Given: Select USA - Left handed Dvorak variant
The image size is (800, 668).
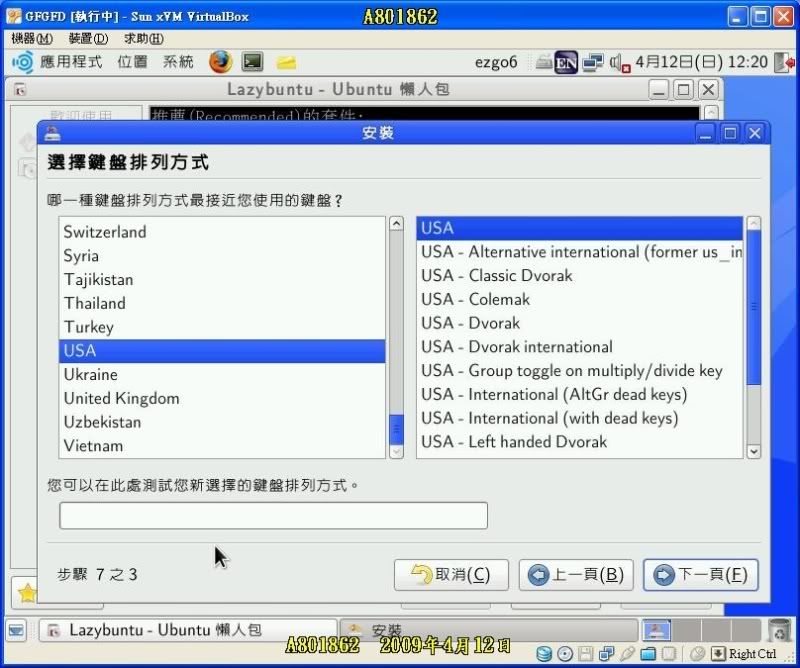Looking at the screenshot, I should (580, 442).
